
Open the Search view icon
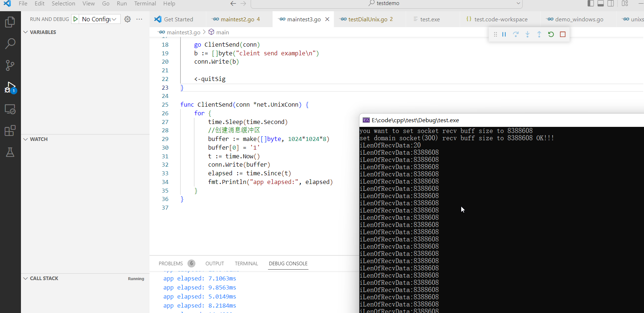10,44
